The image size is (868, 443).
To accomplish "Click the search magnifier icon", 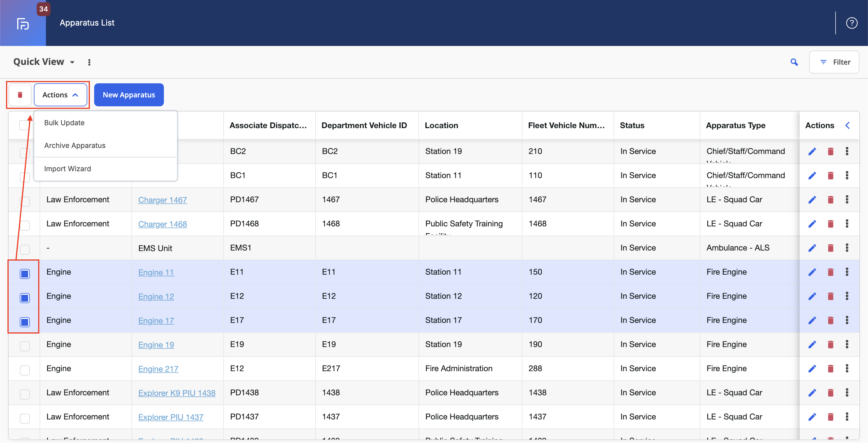I will point(794,62).
